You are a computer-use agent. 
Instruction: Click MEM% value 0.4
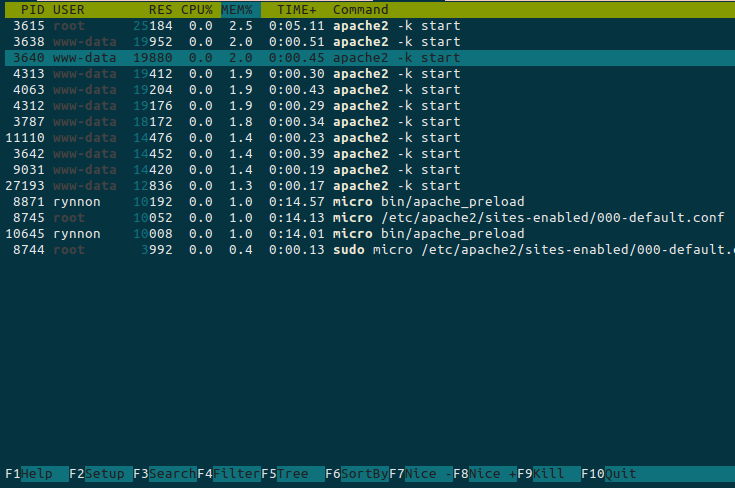click(240, 249)
